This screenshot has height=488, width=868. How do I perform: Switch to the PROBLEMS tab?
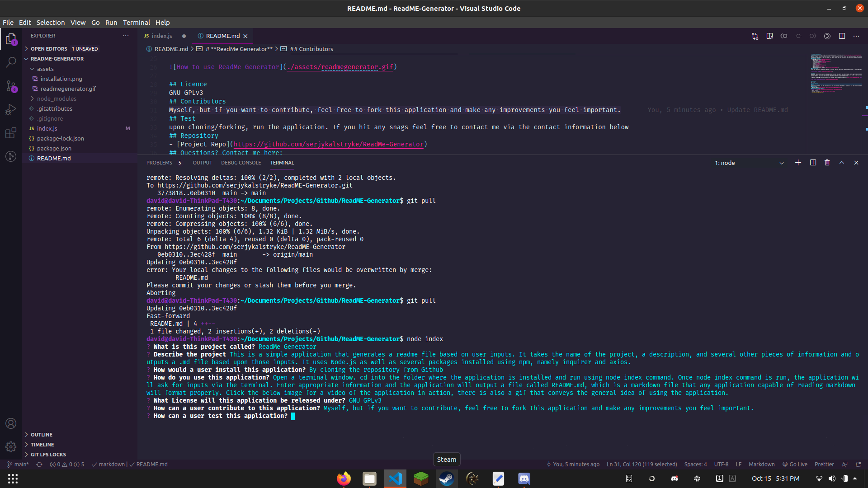[x=159, y=163]
